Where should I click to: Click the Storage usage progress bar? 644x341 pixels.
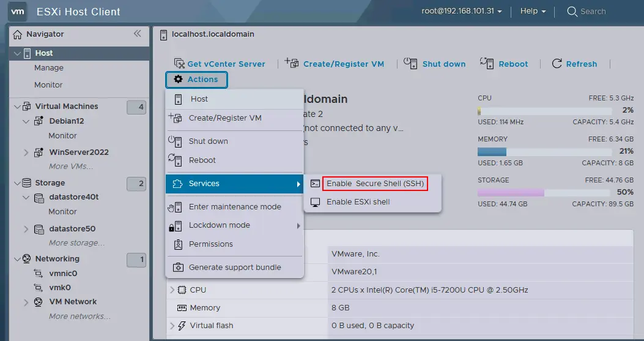[x=544, y=192]
